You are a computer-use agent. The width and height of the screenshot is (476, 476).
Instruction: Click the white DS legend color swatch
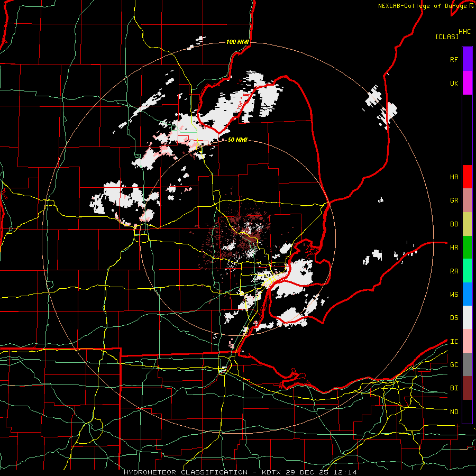coord(467,317)
